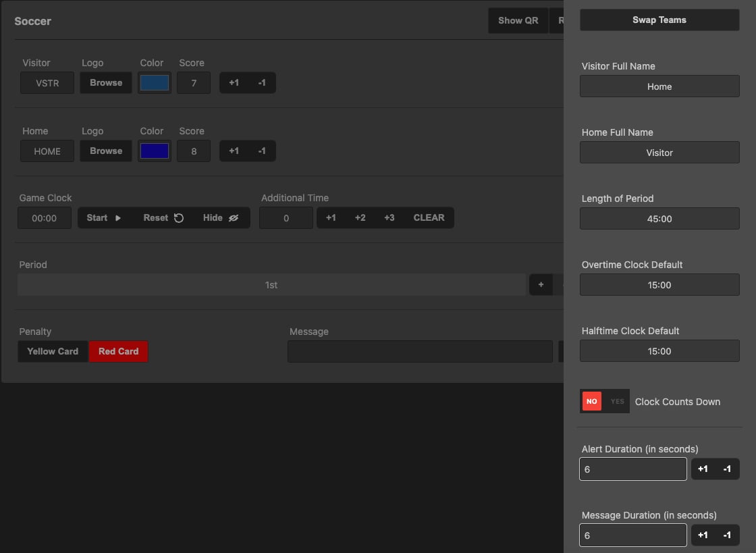Click the Message Duration input field
The height and width of the screenshot is (553, 756).
[632, 535]
